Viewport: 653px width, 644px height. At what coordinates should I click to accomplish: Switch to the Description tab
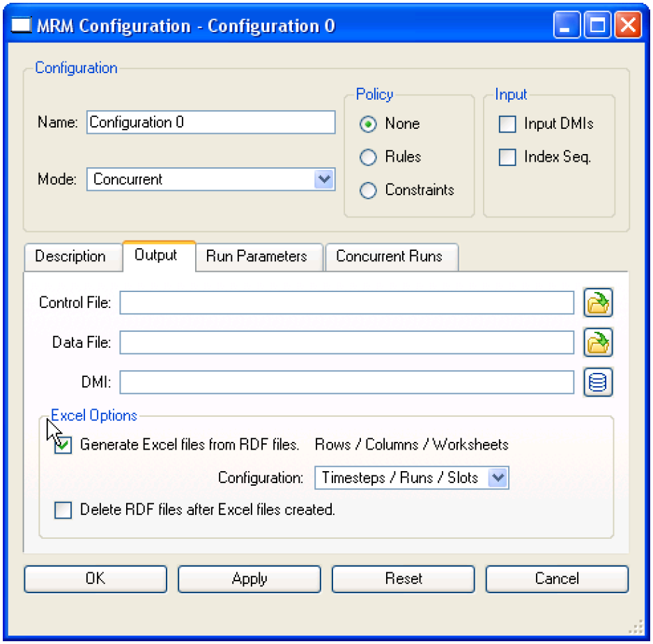(70, 256)
